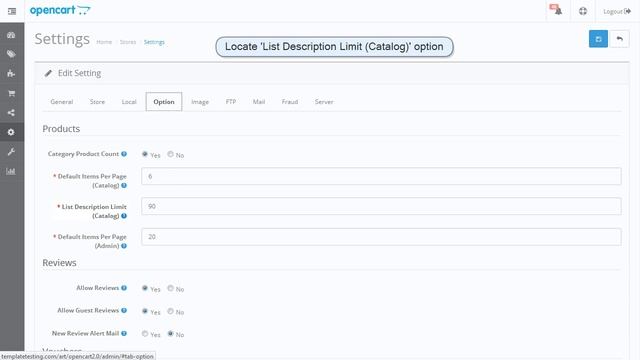
Task: Toggle the sidebar menu collapse icon
Action: (x=12, y=11)
